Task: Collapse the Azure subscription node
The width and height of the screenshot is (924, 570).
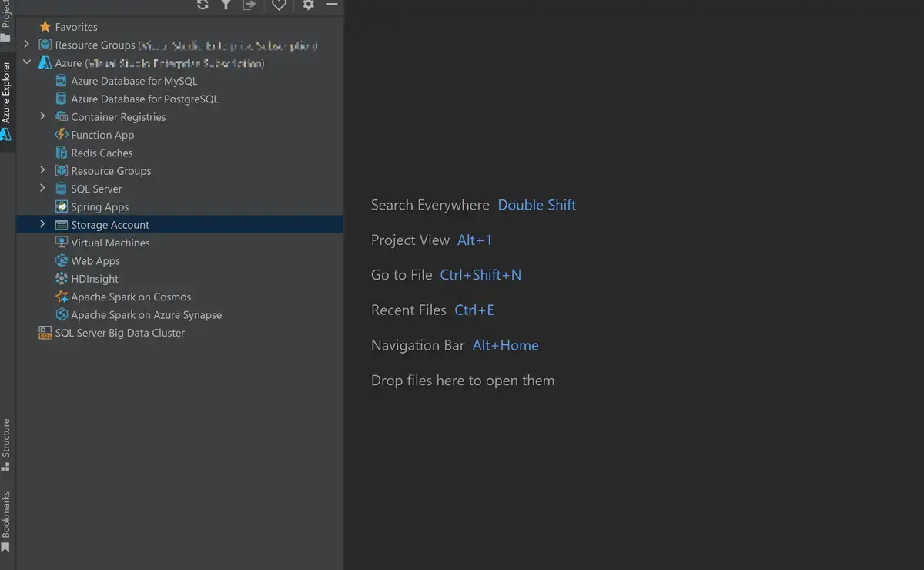Action: [x=27, y=62]
